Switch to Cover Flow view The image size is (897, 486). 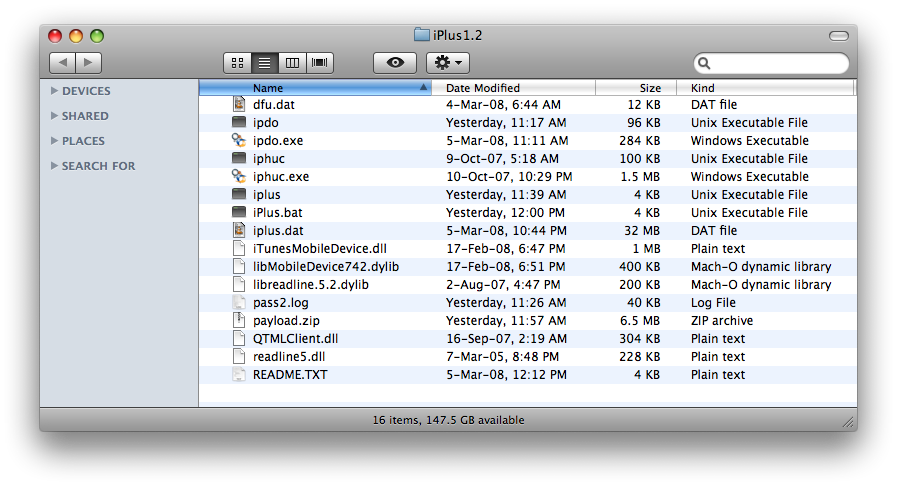tap(320, 63)
